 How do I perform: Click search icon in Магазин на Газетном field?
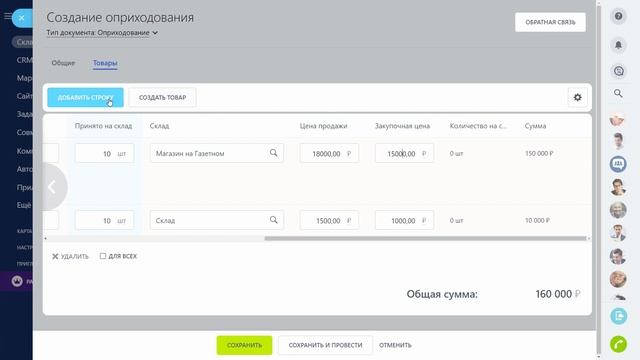[273, 153]
